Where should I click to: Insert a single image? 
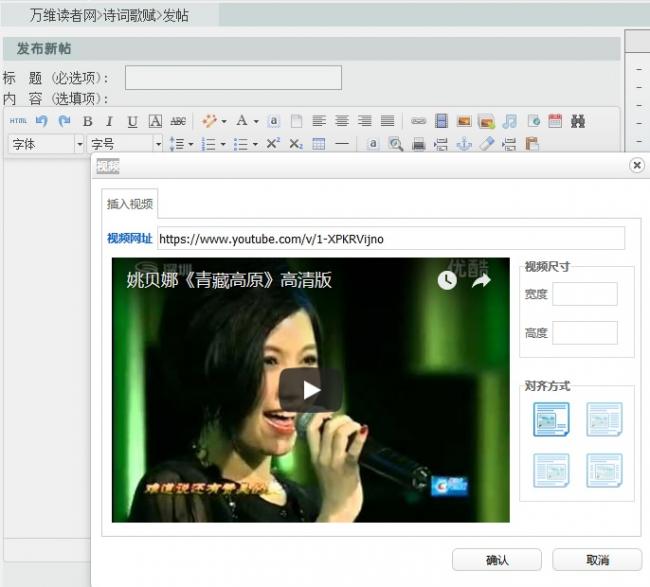(x=464, y=121)
